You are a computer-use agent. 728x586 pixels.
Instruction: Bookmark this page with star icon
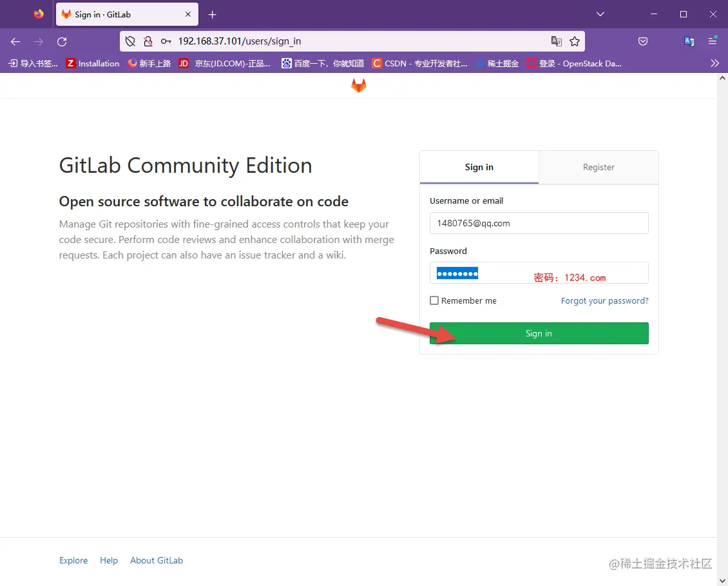(575, 41)
